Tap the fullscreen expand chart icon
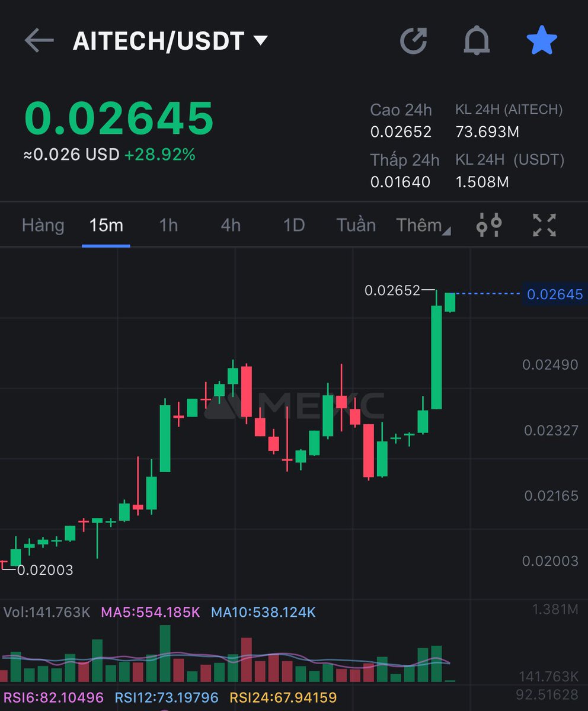Viewport: 588px width, 711px height. point(544,225)
